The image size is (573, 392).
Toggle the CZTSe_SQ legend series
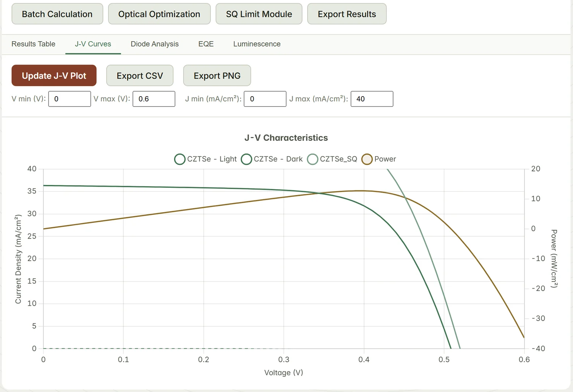tap(332, 159)
